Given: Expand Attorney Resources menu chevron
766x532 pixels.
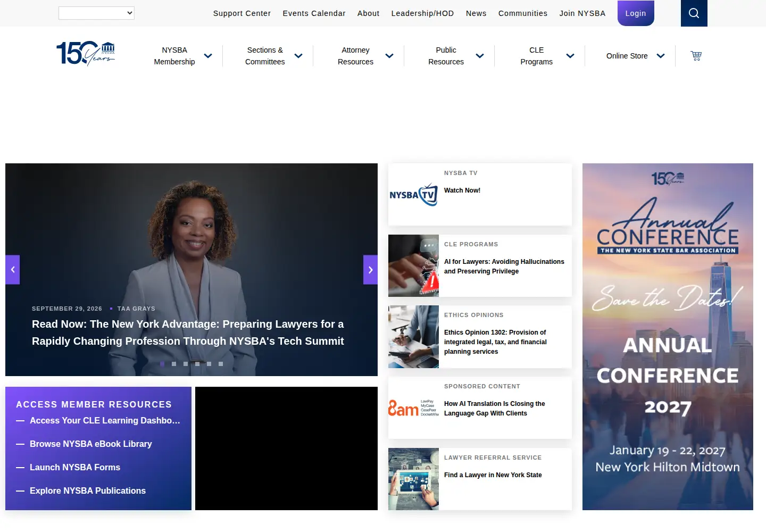Looking at the screenshot, I should [x=389, y=56].
